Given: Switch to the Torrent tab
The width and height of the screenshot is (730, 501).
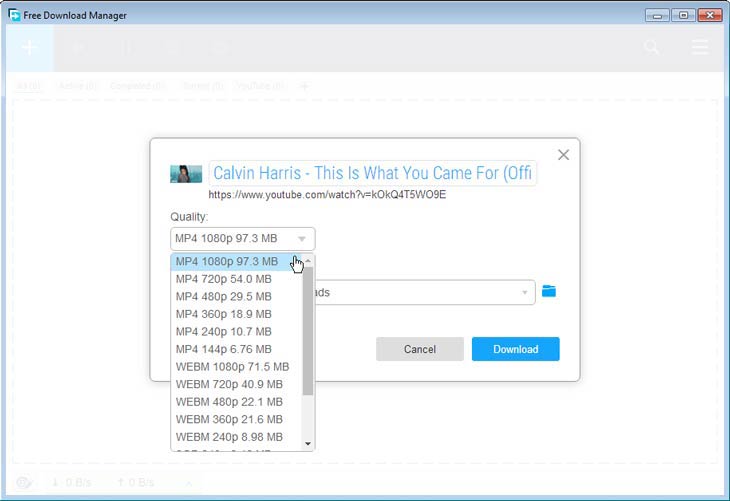Looking at the screenshot, I should click(x=203, y=86).
